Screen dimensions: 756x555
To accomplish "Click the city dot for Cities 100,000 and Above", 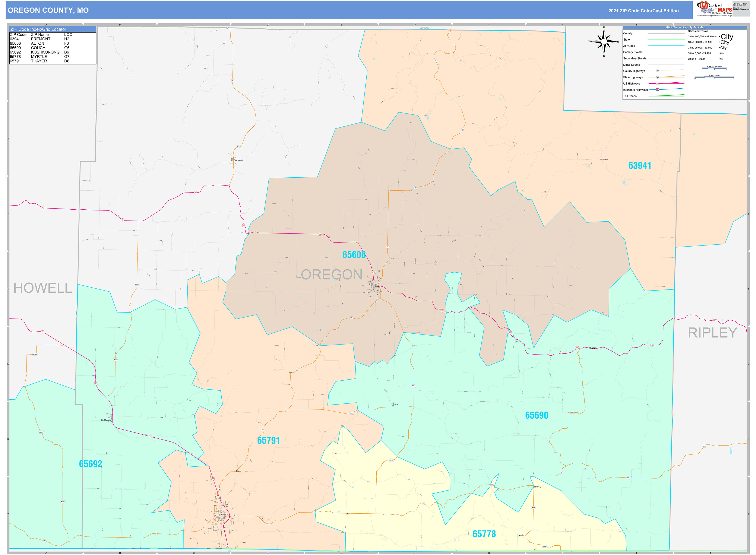I will (x=720, y=37).
